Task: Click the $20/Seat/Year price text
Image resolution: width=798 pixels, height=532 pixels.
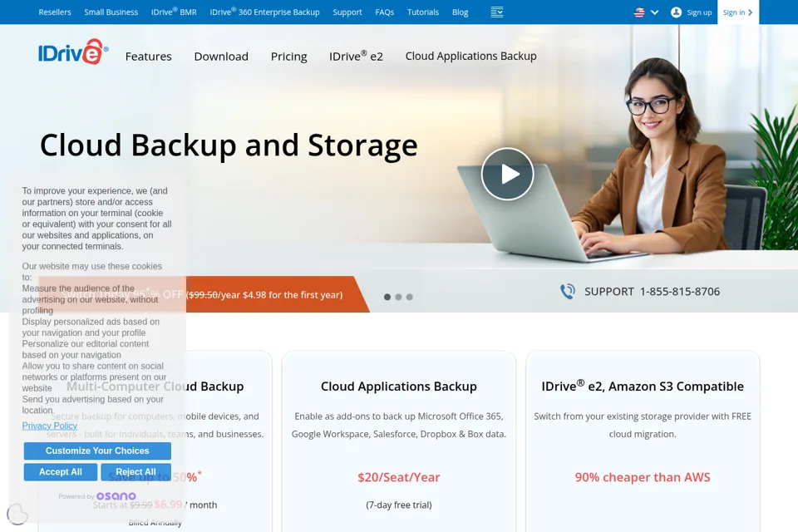Action: 399,477
